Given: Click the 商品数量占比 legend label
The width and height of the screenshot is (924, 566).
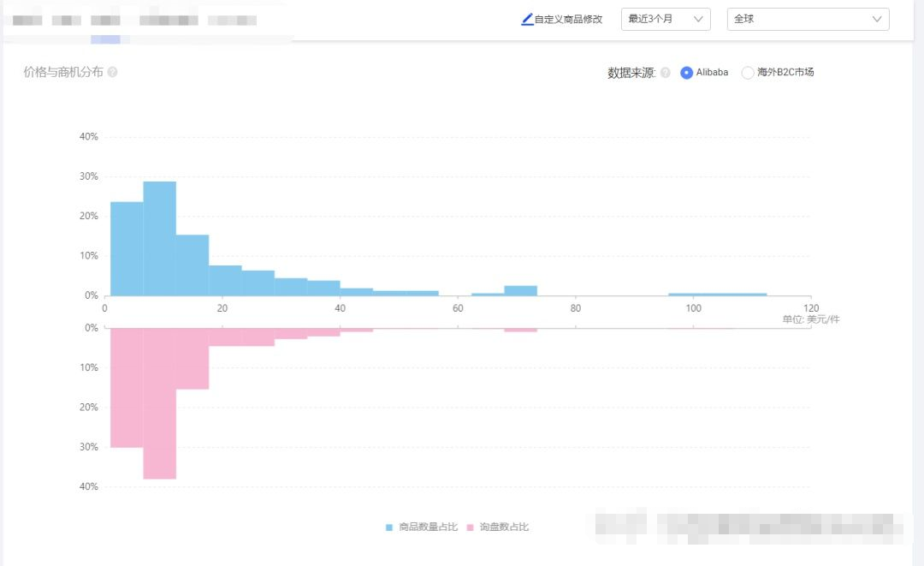Looking at the screenshot, I should (429, 527).
